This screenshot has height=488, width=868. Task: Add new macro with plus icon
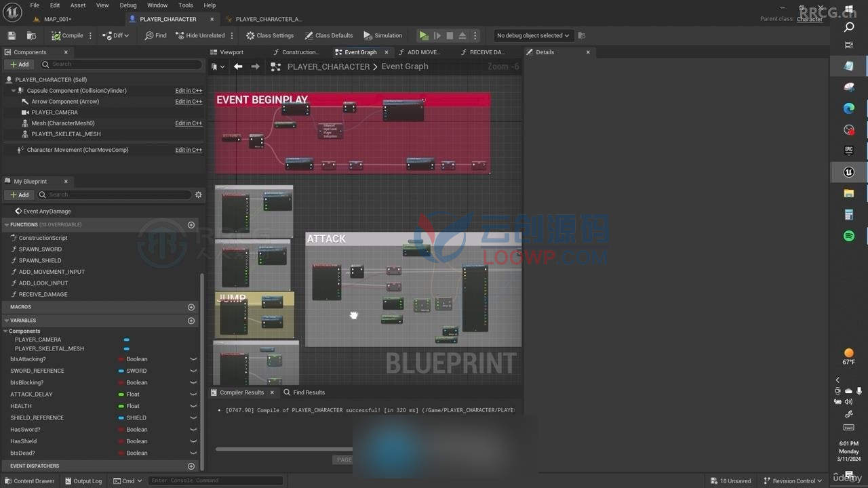click(191, 307)
